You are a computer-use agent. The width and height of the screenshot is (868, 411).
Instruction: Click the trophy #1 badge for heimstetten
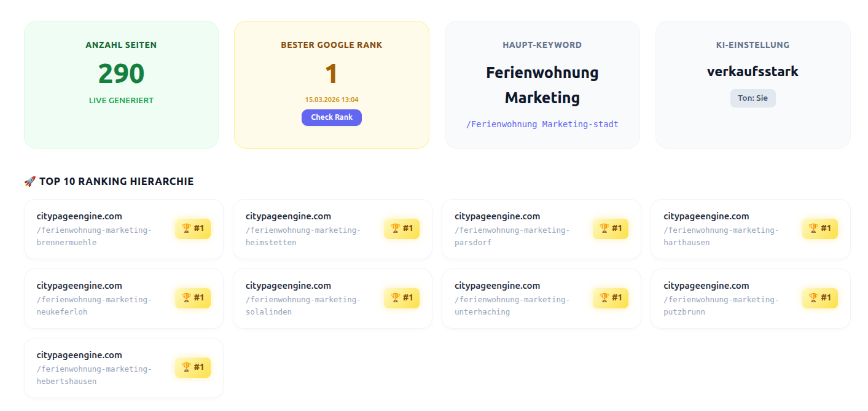(x=402, y=229)
